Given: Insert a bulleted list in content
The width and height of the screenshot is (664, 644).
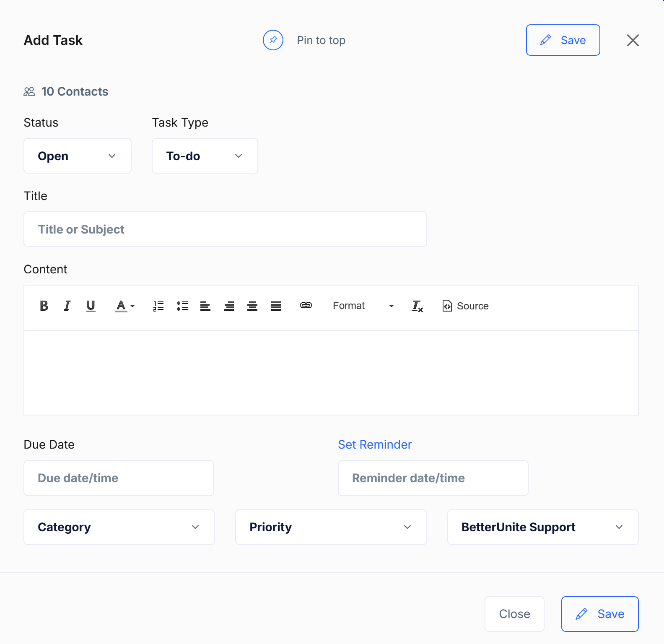Looking at the screenshot, I should (182, 306).
